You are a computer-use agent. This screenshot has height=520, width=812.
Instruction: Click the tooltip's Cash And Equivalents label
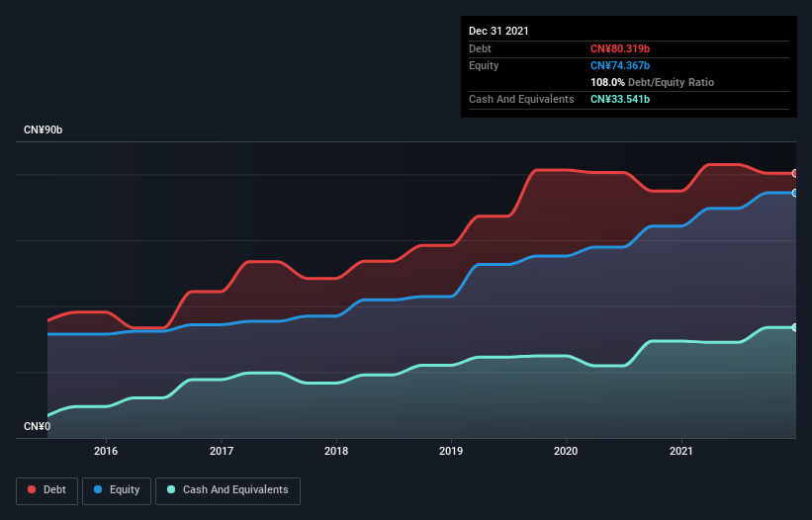521,99
